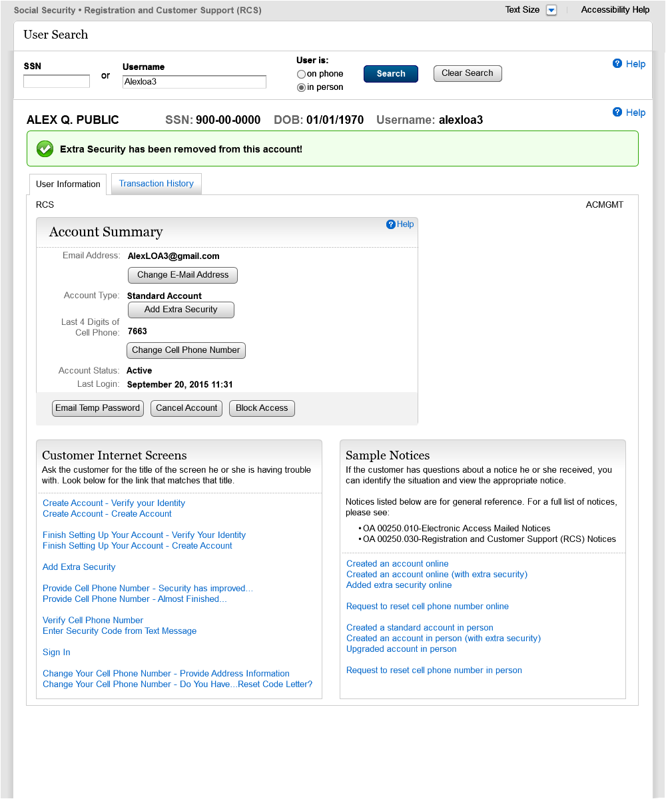
Task: Click the ACMGMT label
Action: (x=605, y=205)
